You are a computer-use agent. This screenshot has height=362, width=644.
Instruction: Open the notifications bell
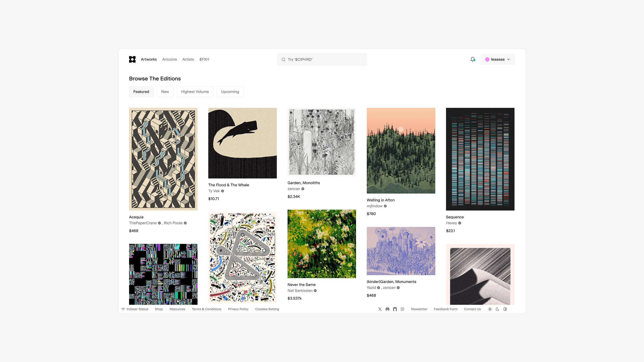point(472,59)
